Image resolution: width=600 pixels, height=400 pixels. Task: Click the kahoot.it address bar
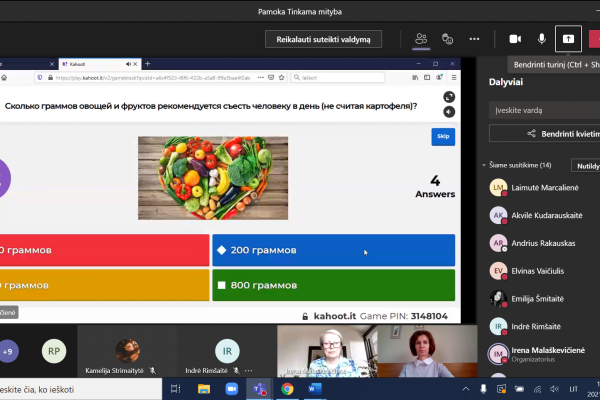(153, 78)
